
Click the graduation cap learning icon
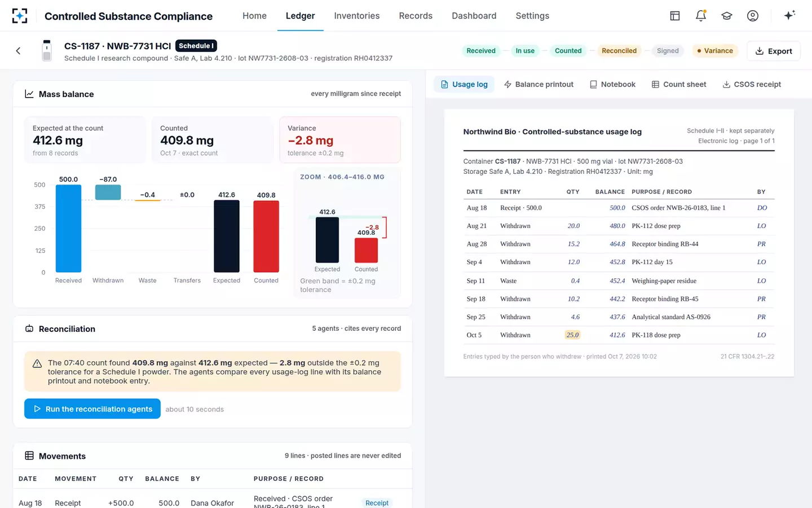(x=727, y=16)
